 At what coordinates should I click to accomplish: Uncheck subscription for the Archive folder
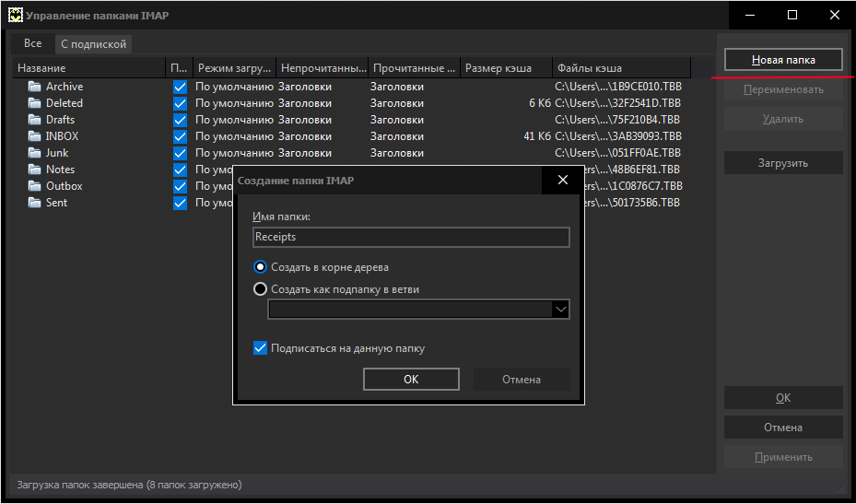tap(180, 88)
